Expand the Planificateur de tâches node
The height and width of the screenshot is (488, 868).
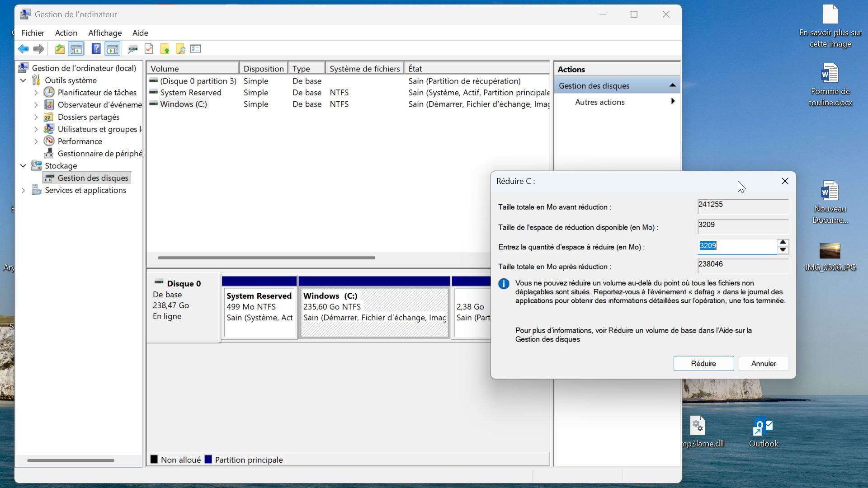[36, 93]
